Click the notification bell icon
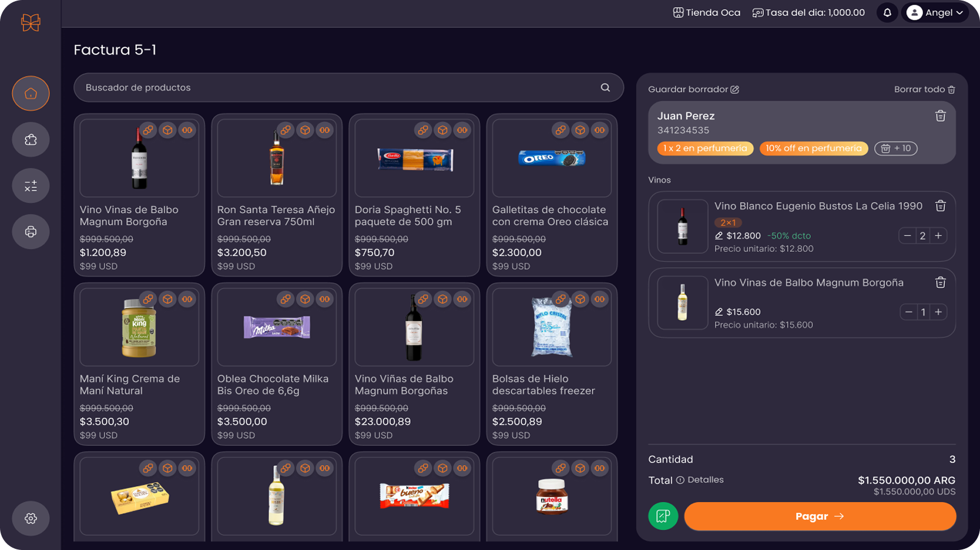Screen dimensions: 980x550 pos(887,12)
